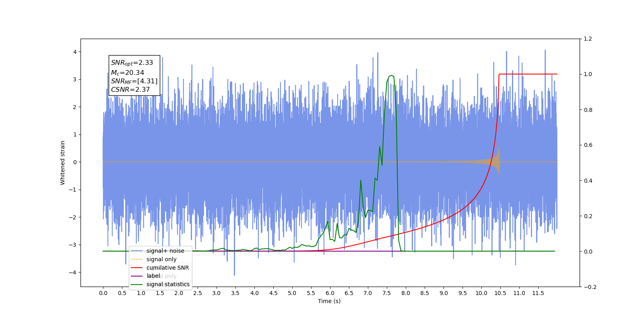Click the green line swatch in legend
Screen dimensions: 644x322
coord(137,284)
